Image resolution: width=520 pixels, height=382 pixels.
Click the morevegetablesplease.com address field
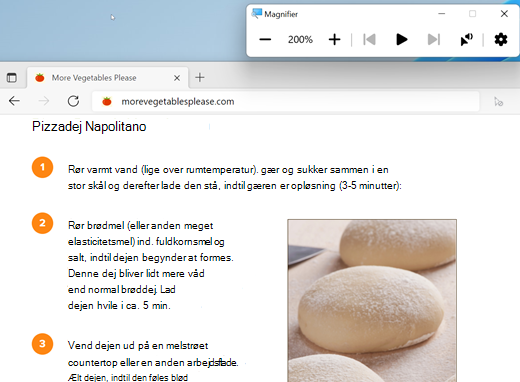coord(286,101)
